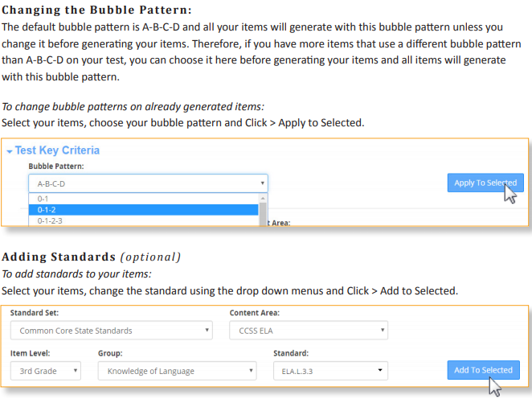
Task: Pick the 0-1-2-3 bubble pattern option
Action: [143, 220]
